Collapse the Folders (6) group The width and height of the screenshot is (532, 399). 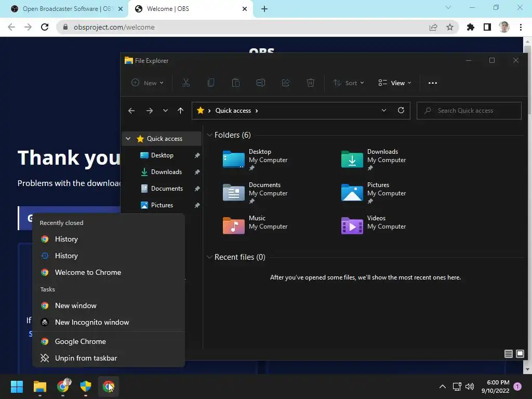point(209,135)
